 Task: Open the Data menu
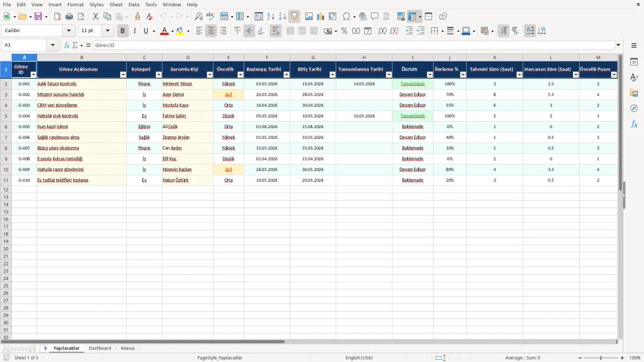(x=134, y=4)
